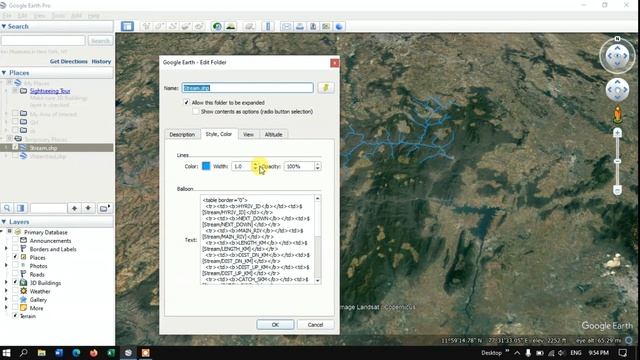Viewport: 640px width, 360px height.
Task: Enable the Roads layer checkbox
Action: [15, 274]
